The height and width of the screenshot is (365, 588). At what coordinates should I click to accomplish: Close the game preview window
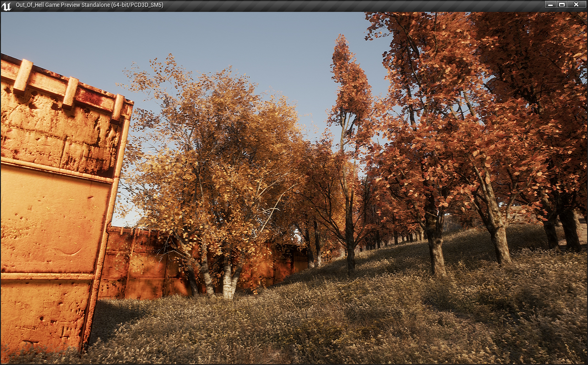[577, 5]
